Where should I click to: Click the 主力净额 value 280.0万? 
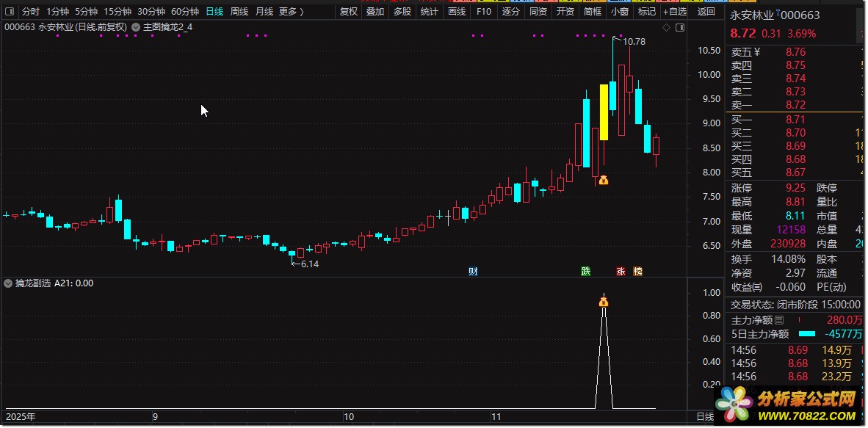(x=845, y=320)
